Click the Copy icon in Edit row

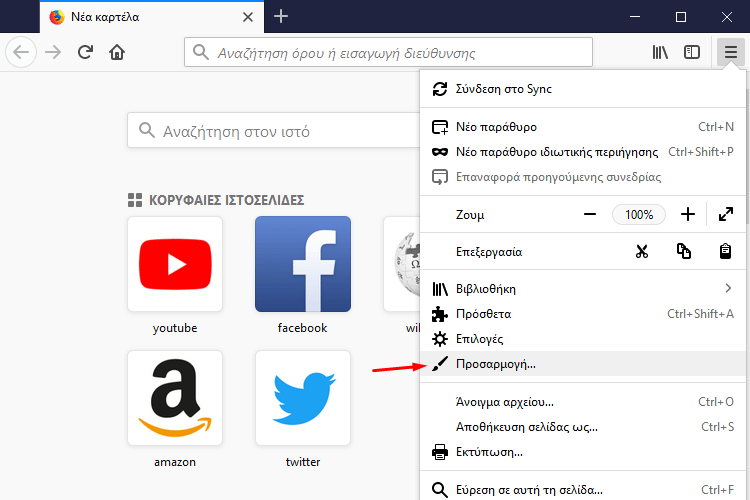(684, 252)
